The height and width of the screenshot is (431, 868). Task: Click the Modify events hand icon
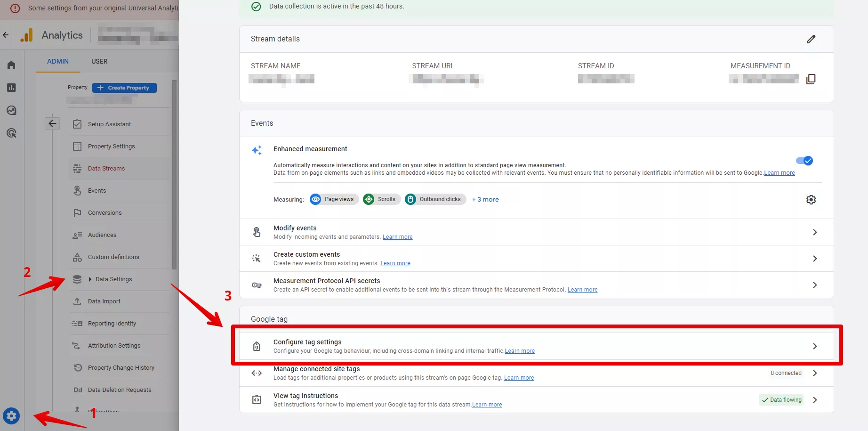coord(257,232)
